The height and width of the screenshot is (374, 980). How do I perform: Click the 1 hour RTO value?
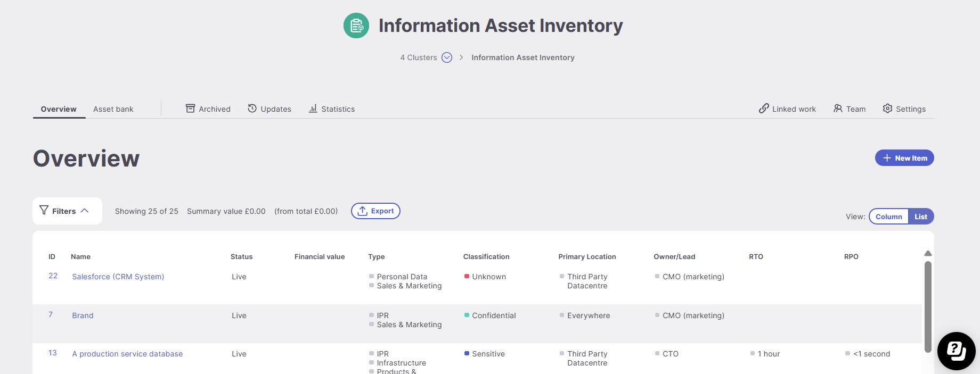[x=769, y=354]
